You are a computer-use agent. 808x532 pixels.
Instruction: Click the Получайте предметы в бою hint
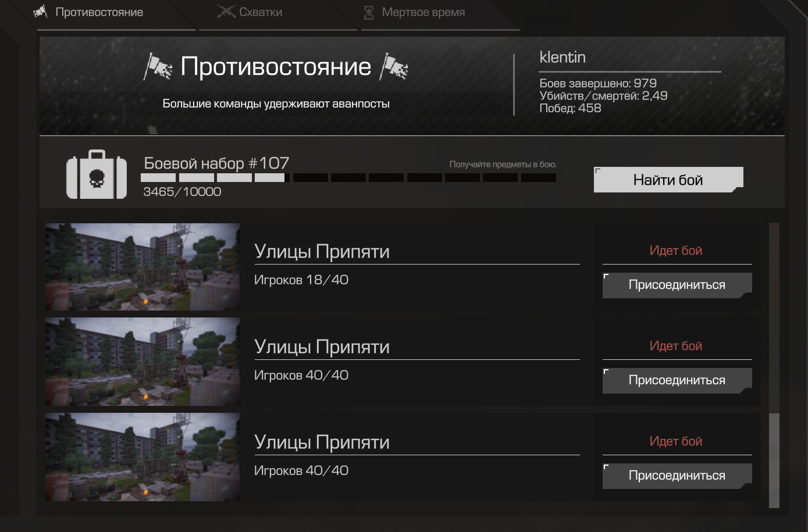pyautogui.click(x=503, y=165)
